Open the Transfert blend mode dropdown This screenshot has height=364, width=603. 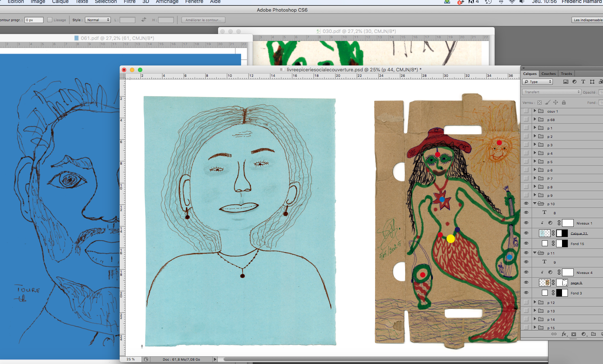click(552, 92)
